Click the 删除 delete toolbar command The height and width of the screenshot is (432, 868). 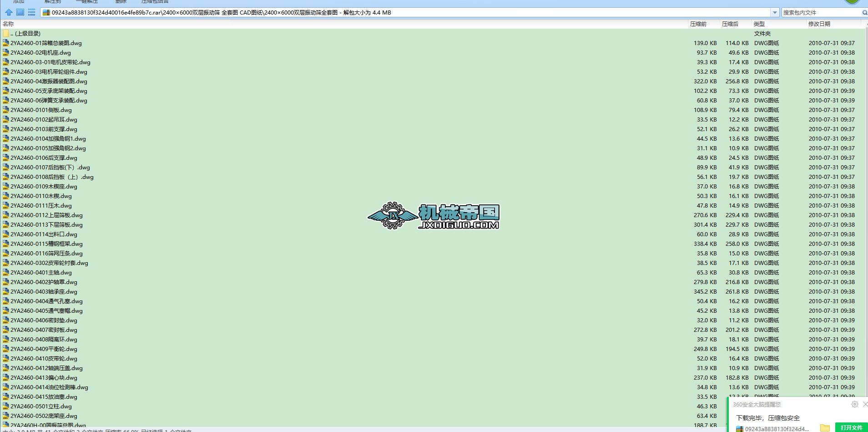click(x=119, y=2)
